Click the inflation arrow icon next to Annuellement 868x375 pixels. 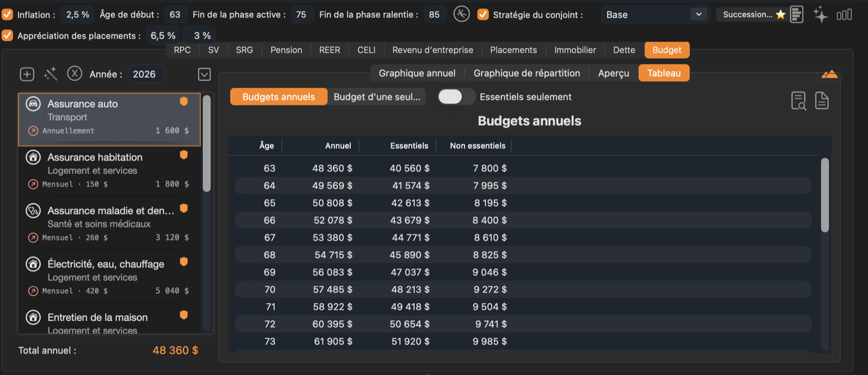point(33,131)
